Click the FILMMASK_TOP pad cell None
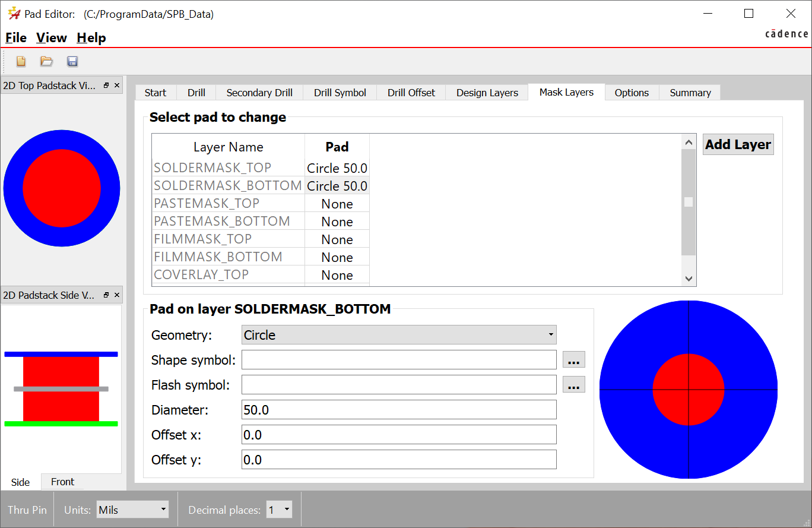 337,239
